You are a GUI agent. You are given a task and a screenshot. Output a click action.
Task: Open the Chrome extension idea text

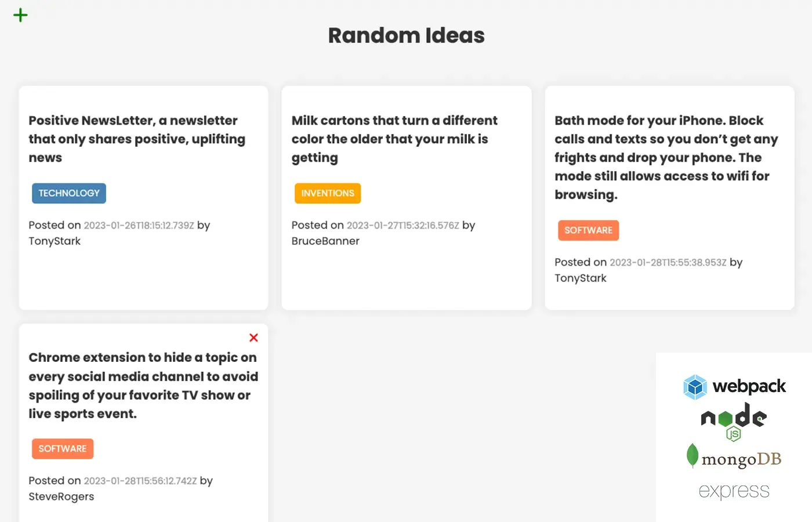point(143,386)
